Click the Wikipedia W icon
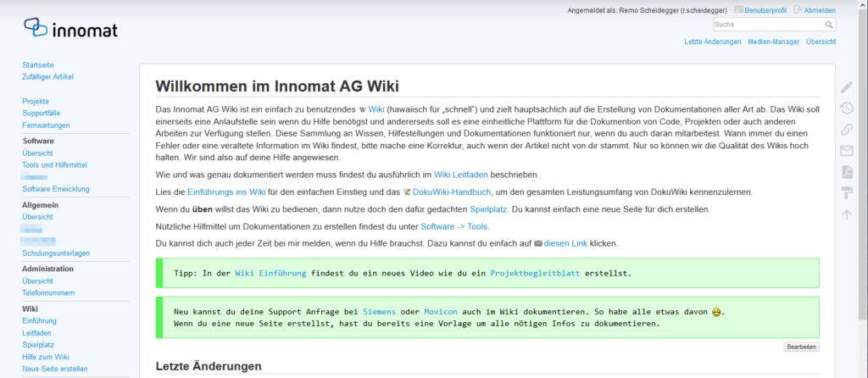 coord(363,109)
